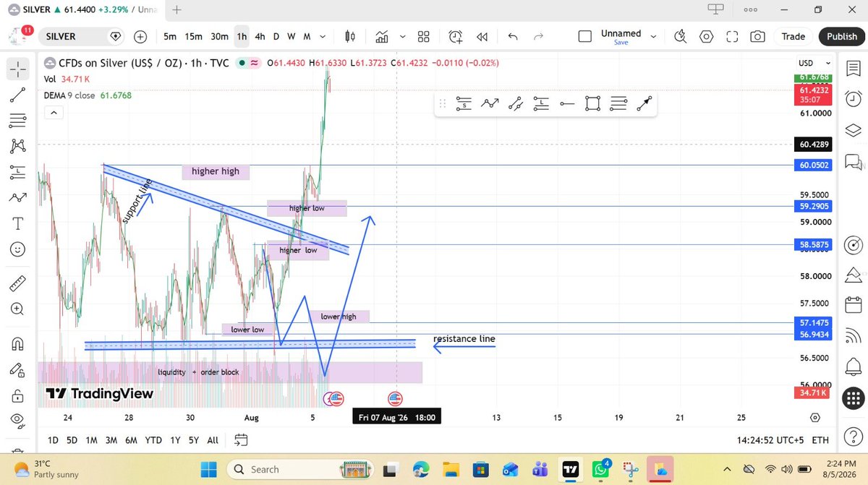868x485 pixels.
Task: Select the W weekly interval
Action: coord(292,36)
